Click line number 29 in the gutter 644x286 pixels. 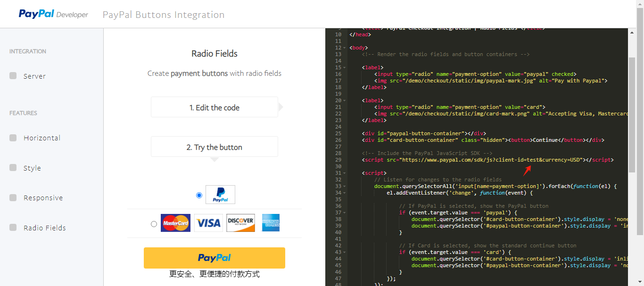(x=338, y=160)
